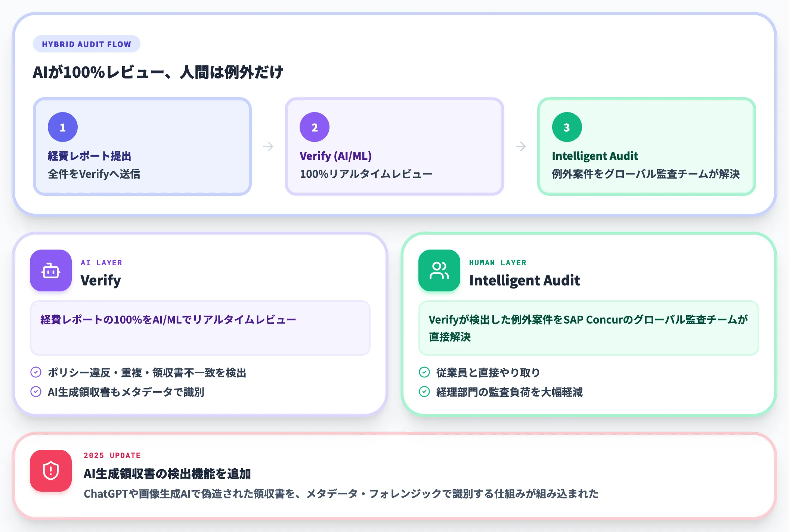The height and width of the screenshot is (532, 789).
Task: Click the Verify heading in AI layer card
Action: click(101, 281)
